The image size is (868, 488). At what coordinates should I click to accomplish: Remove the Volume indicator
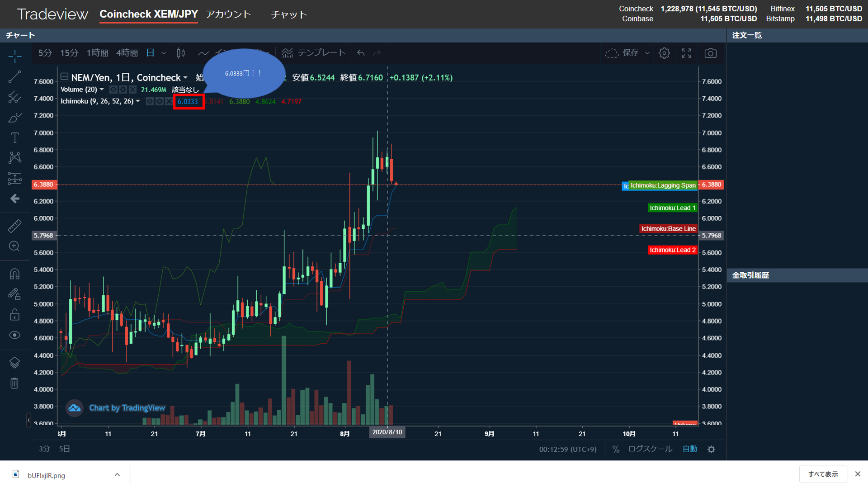point(132,90)
